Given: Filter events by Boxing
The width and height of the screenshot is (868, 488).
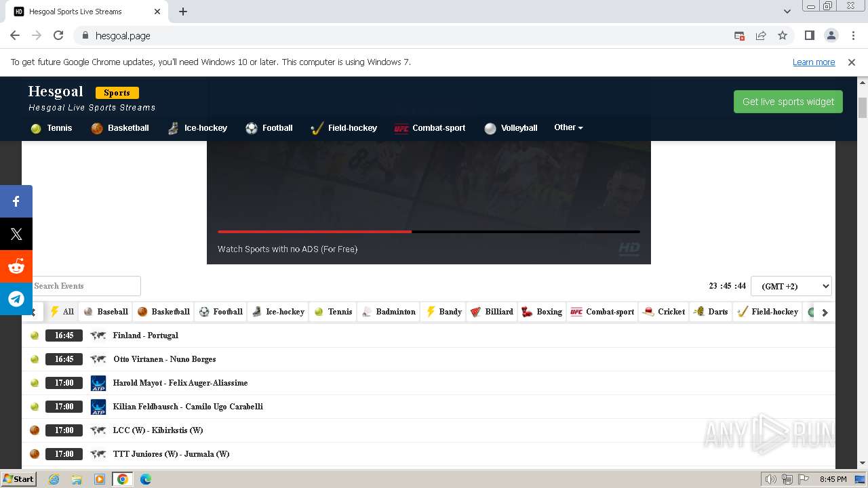Looking at the screenshot, I should pyautogui.click(x=541, y=312).
